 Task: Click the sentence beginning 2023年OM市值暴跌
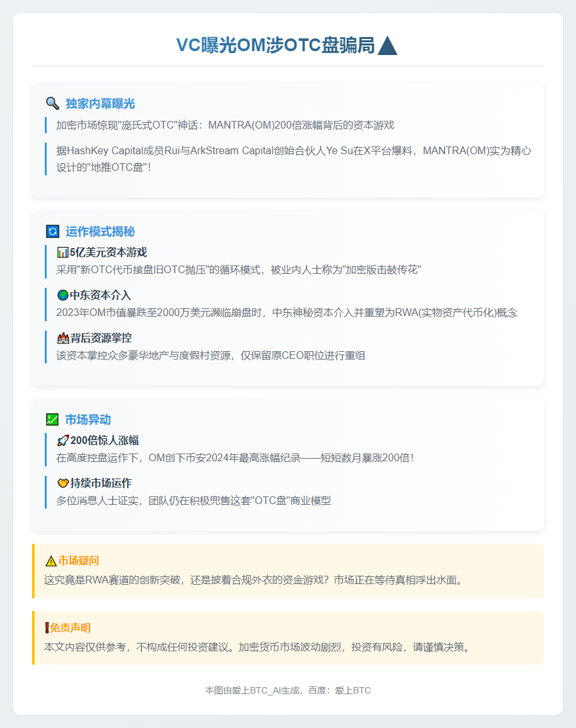pos(287,312)
